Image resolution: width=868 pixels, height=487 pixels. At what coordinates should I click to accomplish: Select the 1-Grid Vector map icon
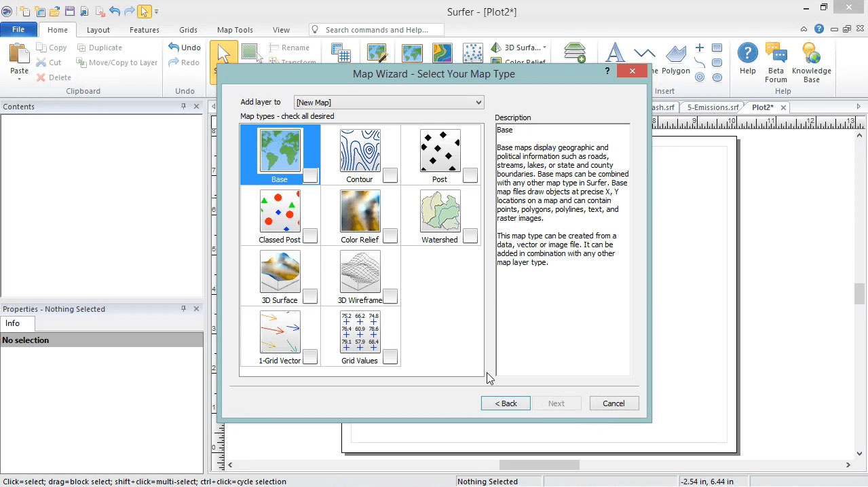click(280, 332)
